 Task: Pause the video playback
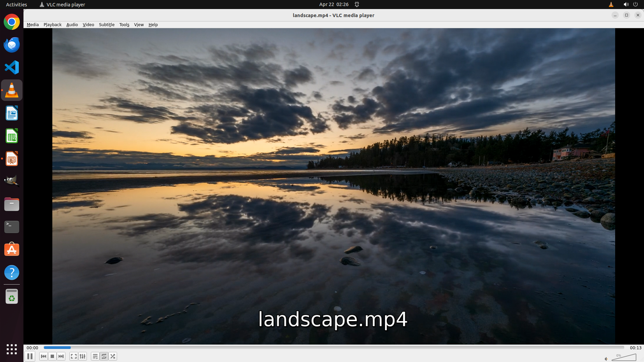(30, 356)
